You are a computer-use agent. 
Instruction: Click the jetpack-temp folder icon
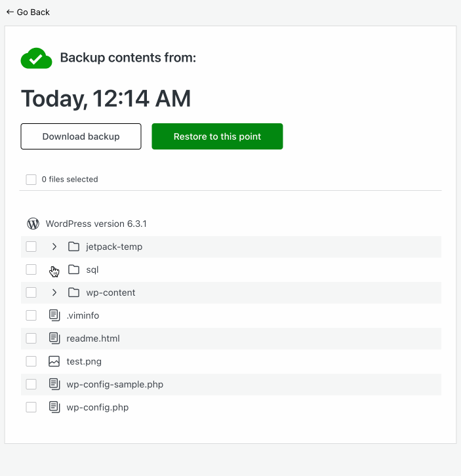coord(73,247)
